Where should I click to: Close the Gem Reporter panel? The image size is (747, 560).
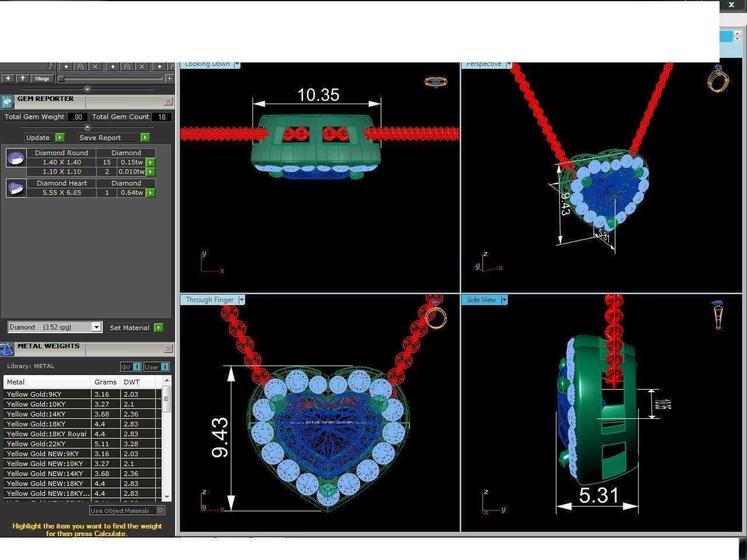[x=168, y=101]
